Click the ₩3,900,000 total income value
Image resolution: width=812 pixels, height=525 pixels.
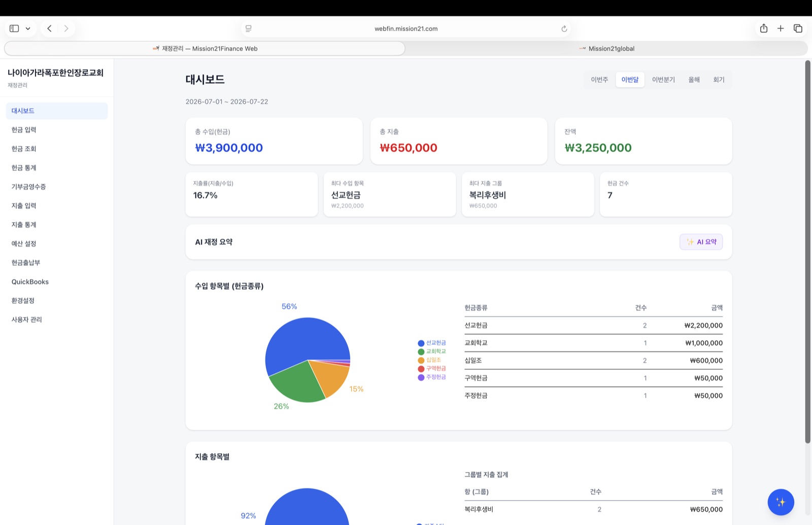[x=229, y=148]
